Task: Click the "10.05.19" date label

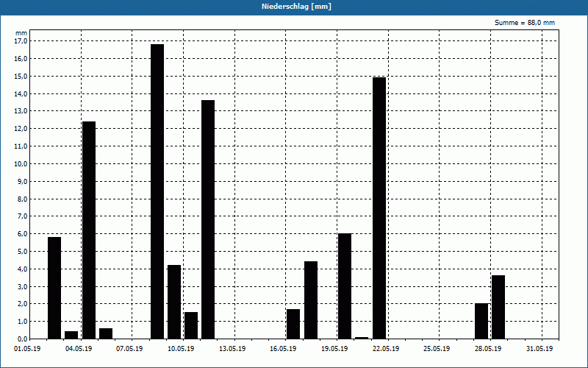Action: [x=181, y=349]
